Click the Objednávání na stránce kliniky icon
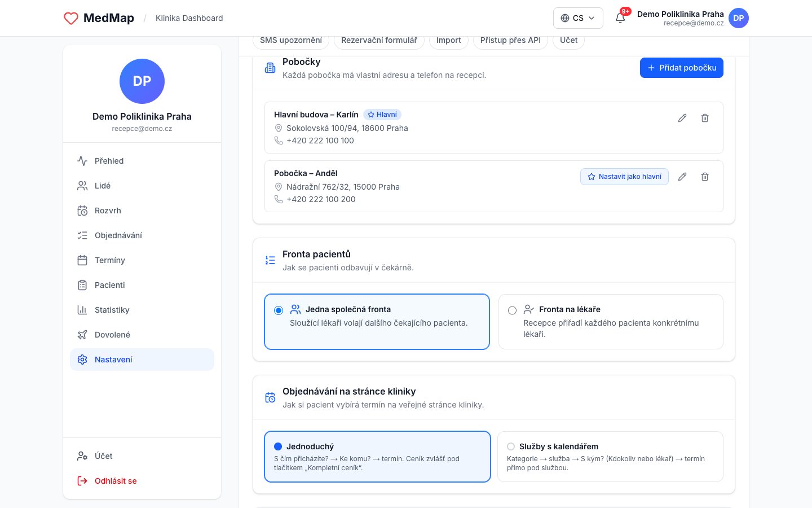Image resolution: width=812 pixels, height=508 pixels. pos(270,397)
